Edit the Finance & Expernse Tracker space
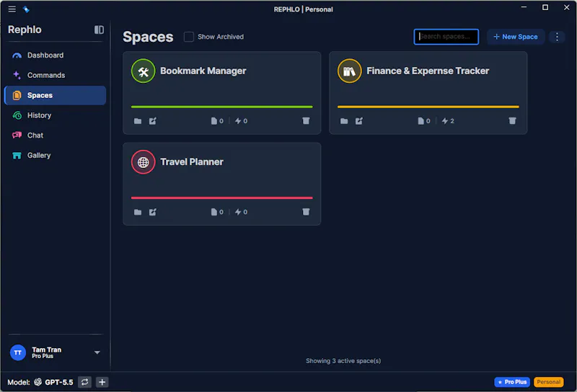577x392 pixels. 359,121
